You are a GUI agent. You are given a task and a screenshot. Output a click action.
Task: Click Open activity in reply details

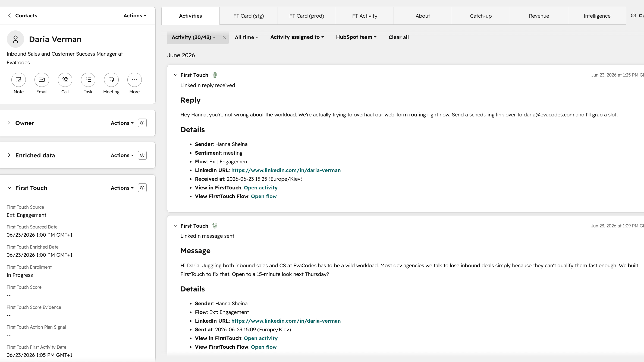(261, 188)
